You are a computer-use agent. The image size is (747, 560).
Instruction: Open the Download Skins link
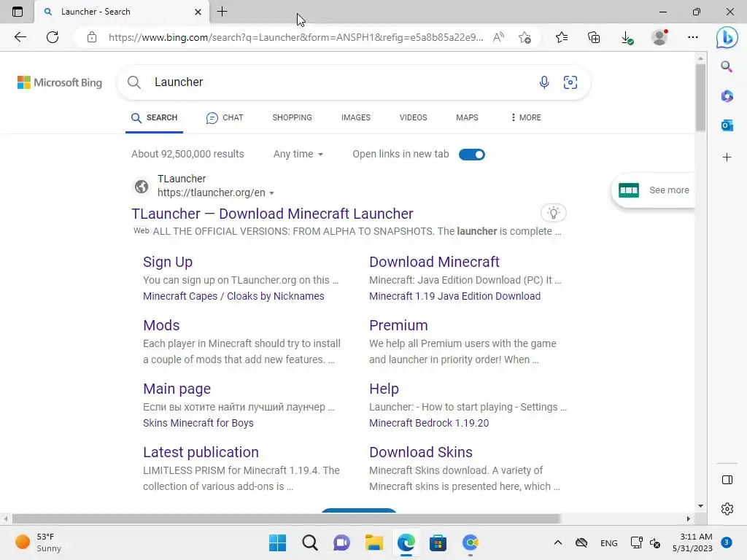(421, 452)
